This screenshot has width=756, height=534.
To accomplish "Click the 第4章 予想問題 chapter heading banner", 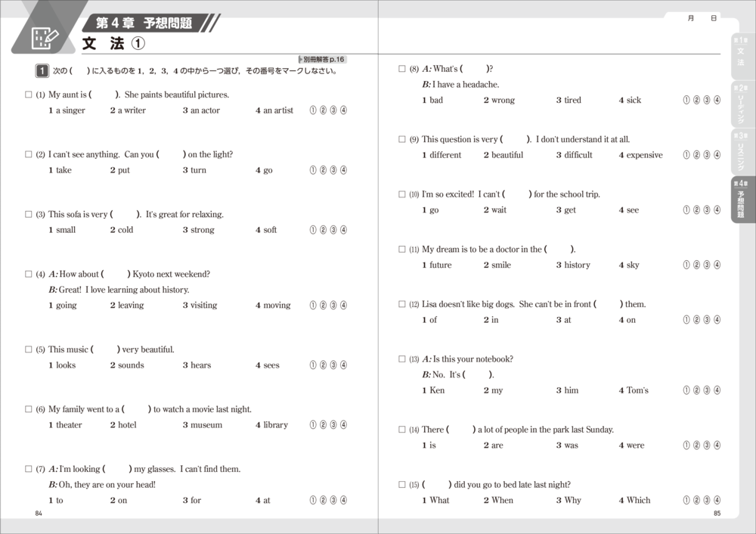I will [144, 23].
